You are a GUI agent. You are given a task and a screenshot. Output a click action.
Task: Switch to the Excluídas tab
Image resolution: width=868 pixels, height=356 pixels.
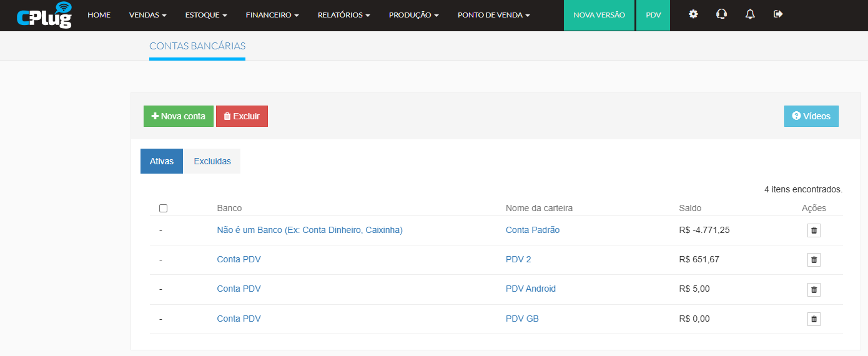pos(212,161)
